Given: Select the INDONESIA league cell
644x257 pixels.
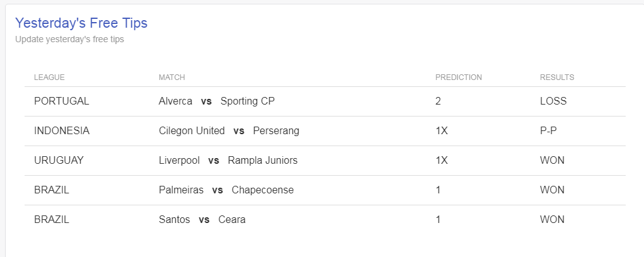Looking at the screenshot, I should click(62, 131).
